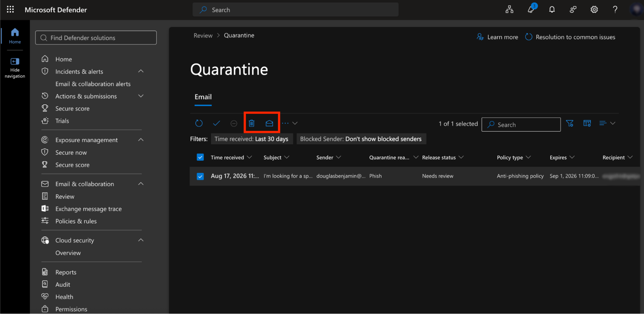Open the alerts icon with blue badge
The width and height of the screenshot is (644, 314).
[531, 9]
